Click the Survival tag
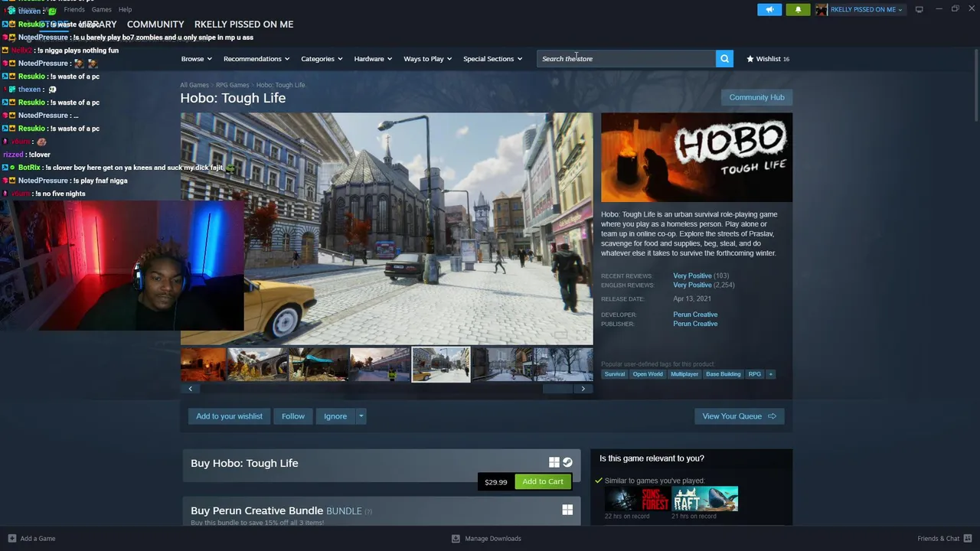 (x=615, y=374)
